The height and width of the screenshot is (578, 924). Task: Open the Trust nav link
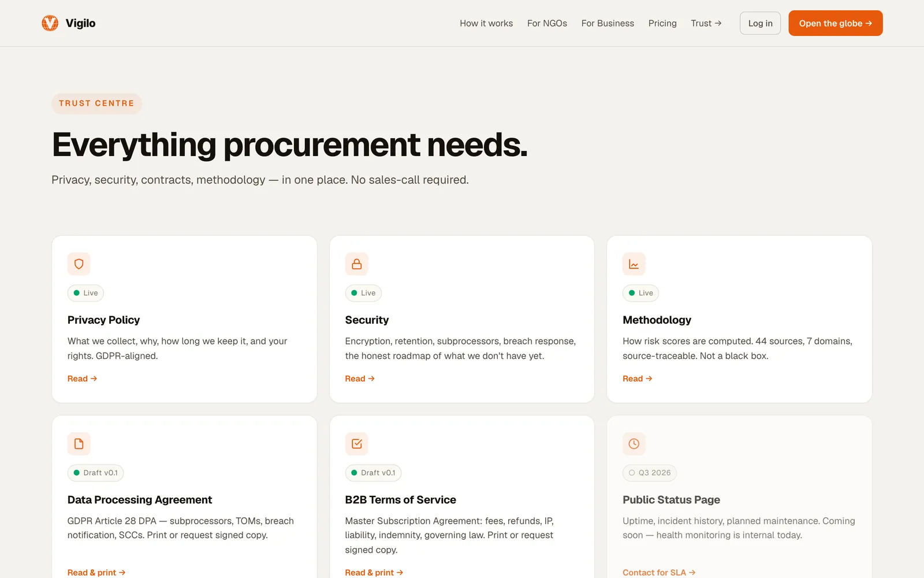pyautogui.click(x=706, y=23)
